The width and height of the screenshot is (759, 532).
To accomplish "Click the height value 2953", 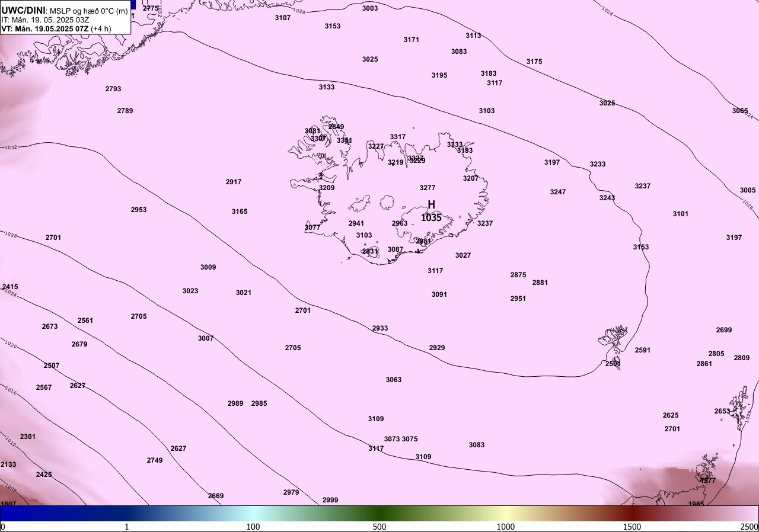I will pyautogui.click(x=139, y=210).
